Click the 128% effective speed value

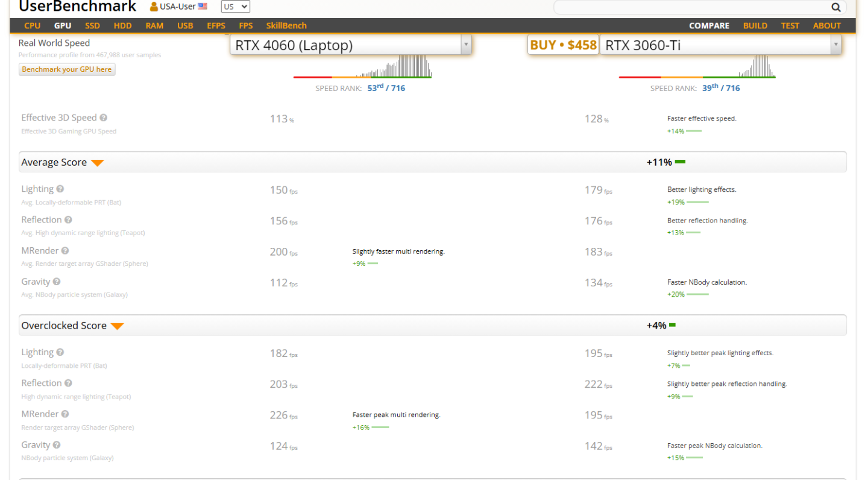pos(596,119)
